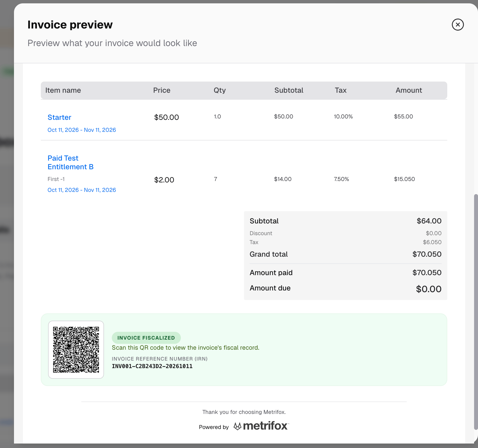478x448 pixels.
Task: Click the Amount column header
Action: [409, 90]
